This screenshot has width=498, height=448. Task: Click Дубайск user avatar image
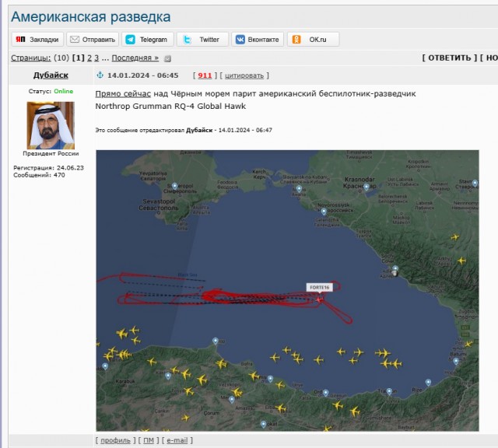point(51,125)
